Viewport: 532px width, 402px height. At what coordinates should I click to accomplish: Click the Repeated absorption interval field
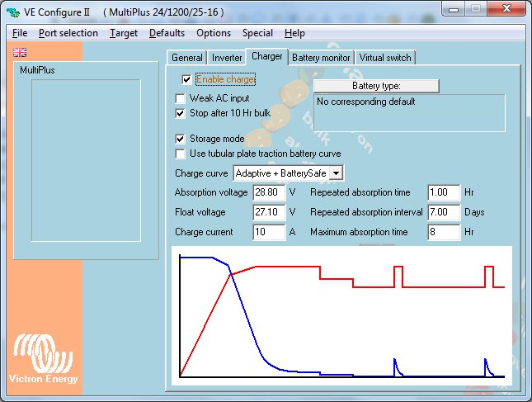tap(444, 212)
